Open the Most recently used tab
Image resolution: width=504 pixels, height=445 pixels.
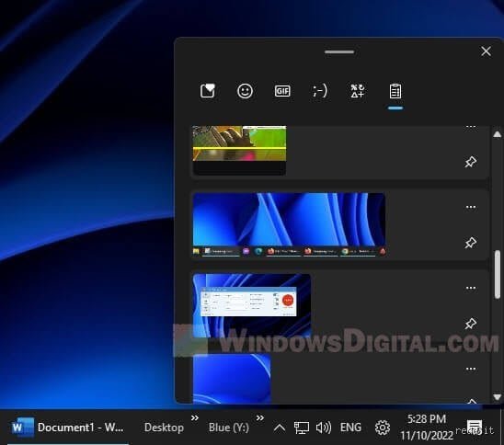(x=208, y=91)
